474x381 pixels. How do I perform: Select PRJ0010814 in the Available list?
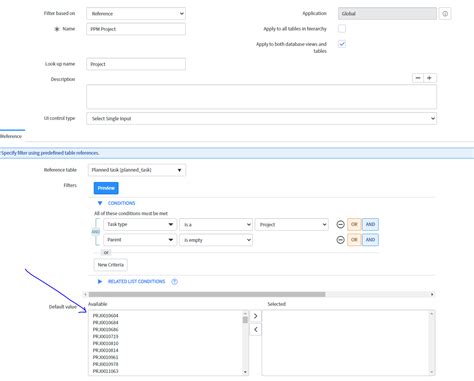(105, 350)
